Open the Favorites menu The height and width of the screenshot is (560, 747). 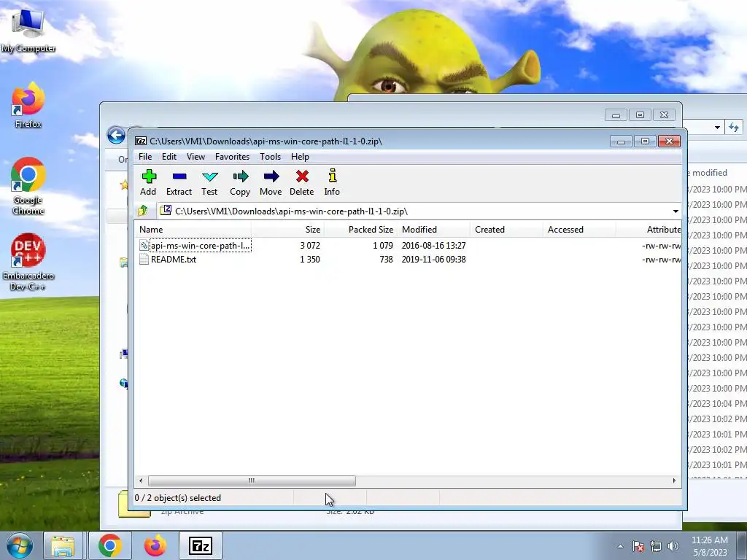pos(232,157)
